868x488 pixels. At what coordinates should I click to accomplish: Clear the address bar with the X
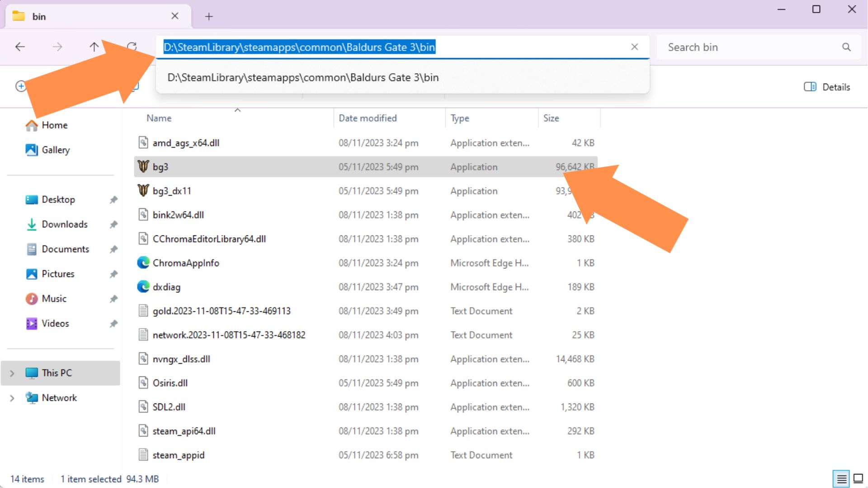point(635,47)
